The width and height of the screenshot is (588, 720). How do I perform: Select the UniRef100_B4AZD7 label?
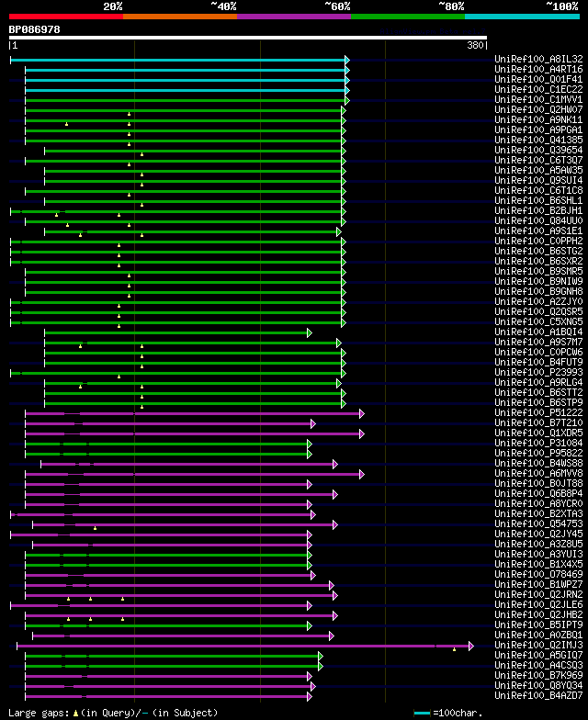pyautogui.click(x=538, y=696)
